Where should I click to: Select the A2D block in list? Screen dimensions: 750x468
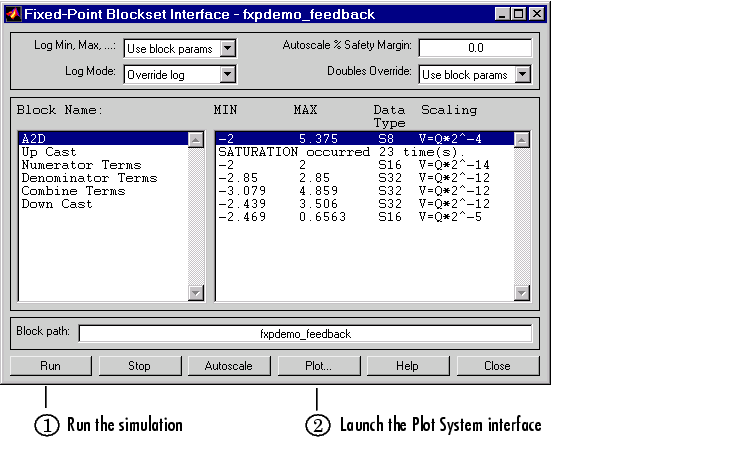[x=103, y=139]
